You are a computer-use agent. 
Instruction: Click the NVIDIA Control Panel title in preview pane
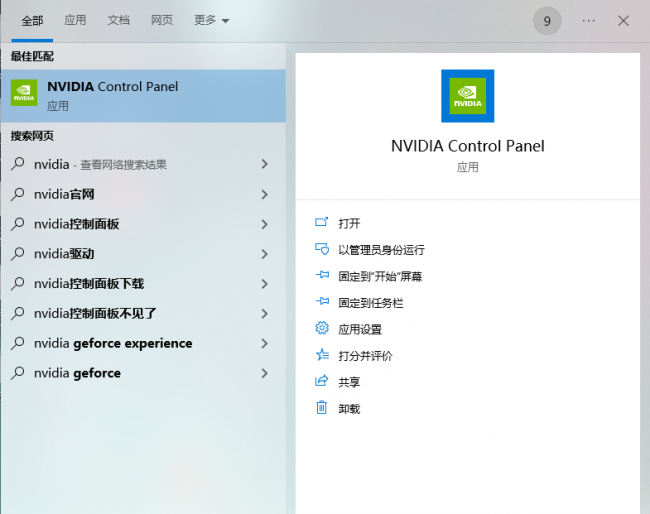point(468,146)
